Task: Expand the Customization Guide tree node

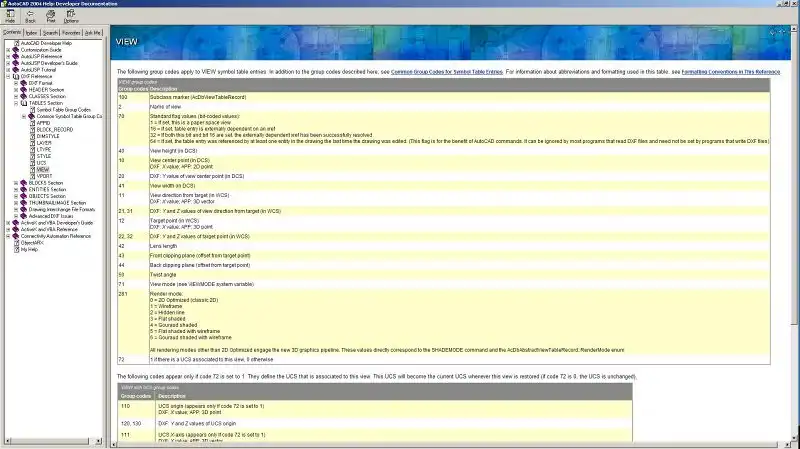Action: coord(8,50)
